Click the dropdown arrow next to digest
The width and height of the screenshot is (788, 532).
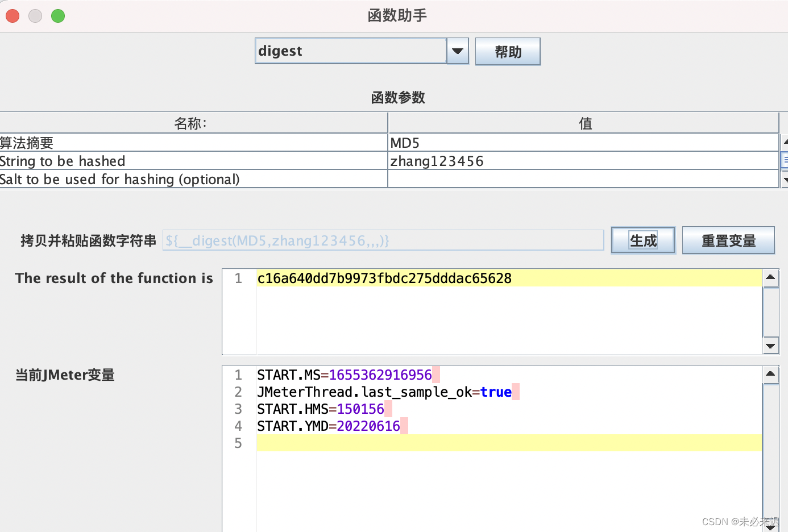click(457, 51)
